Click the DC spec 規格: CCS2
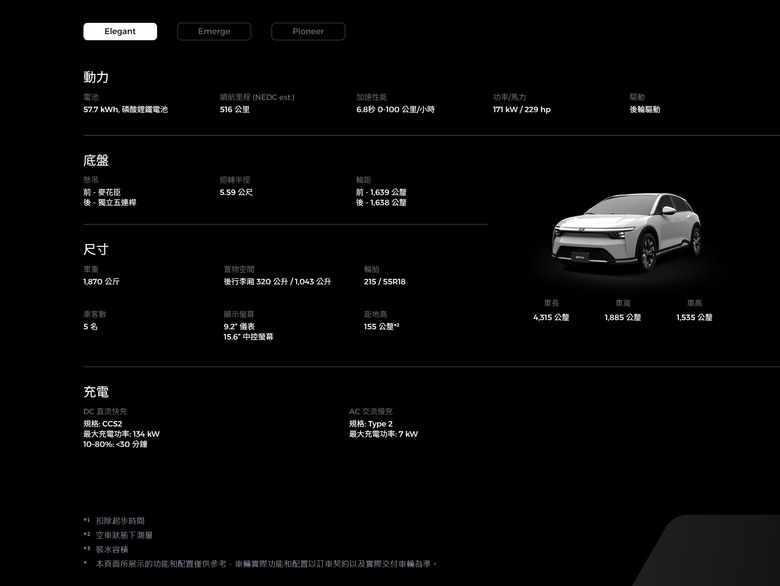780x586 pixels. (103, 424)
